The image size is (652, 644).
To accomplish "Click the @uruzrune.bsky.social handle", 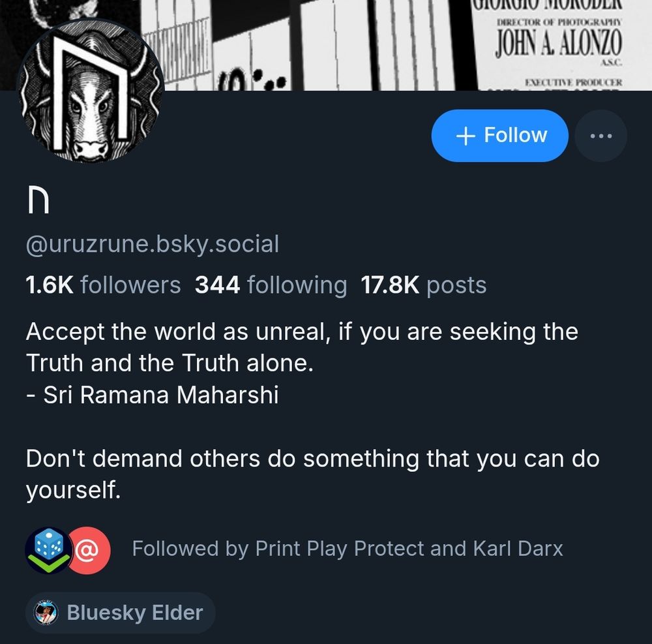I will (x=152, y=244).
